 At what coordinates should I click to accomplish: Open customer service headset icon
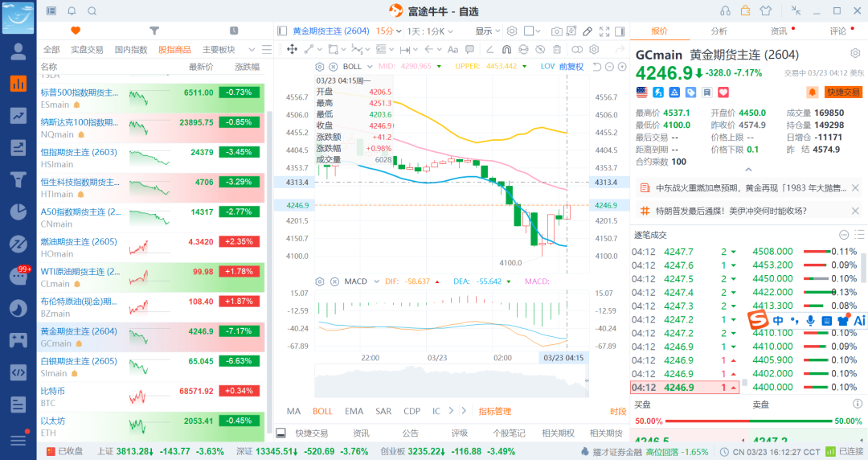pos(725,11)
